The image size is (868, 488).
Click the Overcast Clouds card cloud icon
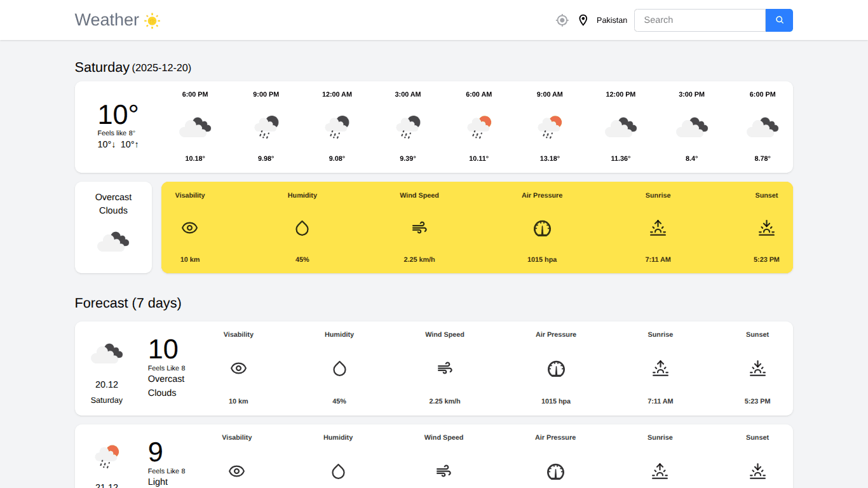[113, 241]
